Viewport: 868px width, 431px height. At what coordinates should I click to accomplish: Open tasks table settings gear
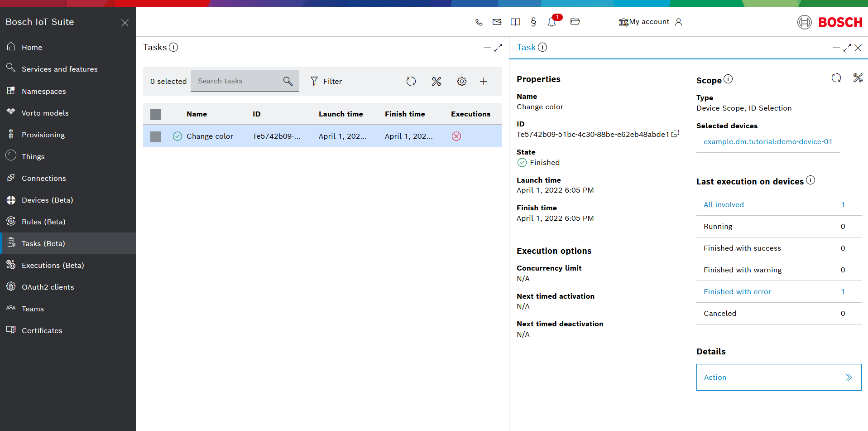[462, 81]
